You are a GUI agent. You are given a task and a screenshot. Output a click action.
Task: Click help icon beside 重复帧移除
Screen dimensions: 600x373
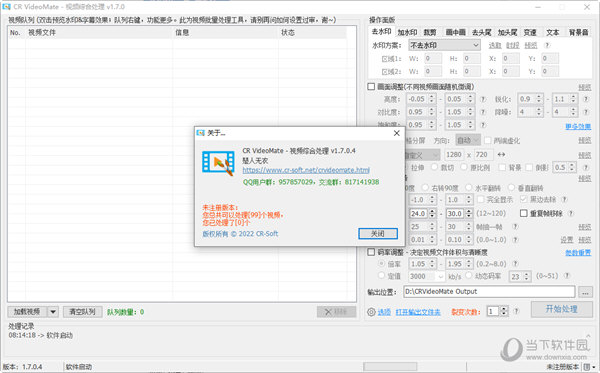point(571,213)
